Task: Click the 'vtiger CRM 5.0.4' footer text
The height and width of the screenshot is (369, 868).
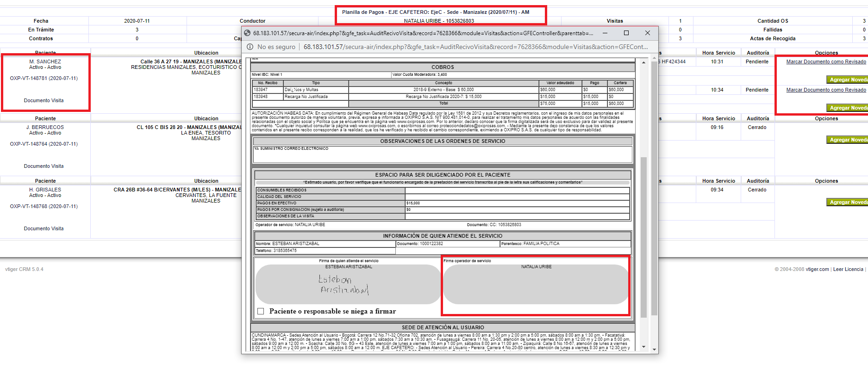Action: click(x=24, y=269)
